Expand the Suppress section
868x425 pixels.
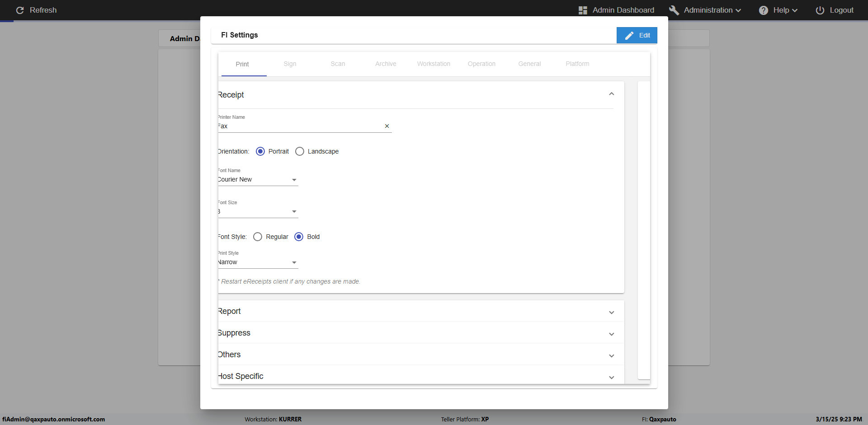tap(611, 334)
